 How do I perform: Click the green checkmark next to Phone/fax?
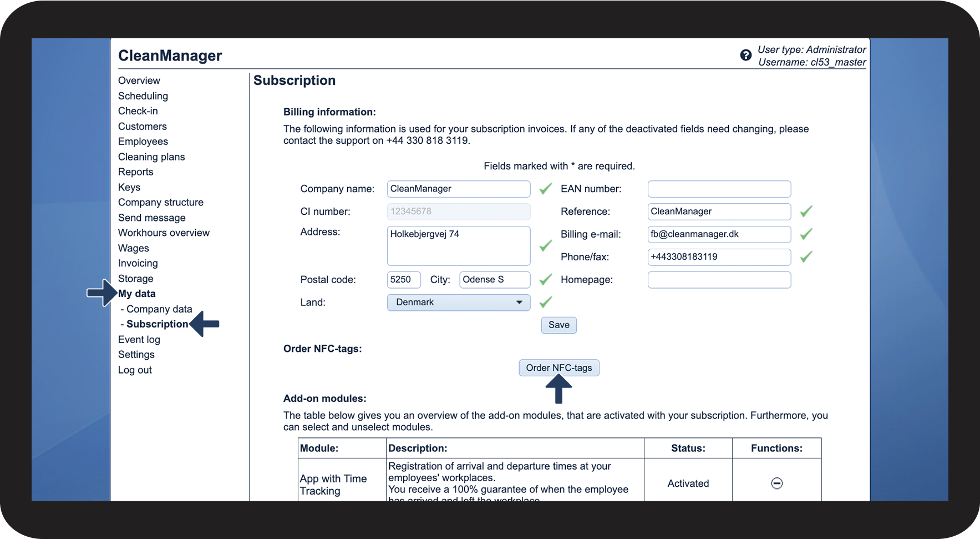click(x=806, y=256)
